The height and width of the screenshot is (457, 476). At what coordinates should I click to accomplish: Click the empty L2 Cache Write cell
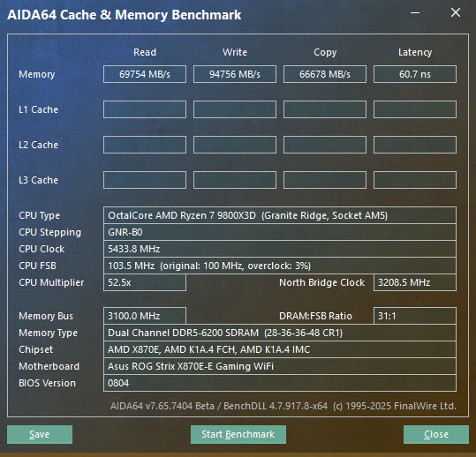click(235, 145)
